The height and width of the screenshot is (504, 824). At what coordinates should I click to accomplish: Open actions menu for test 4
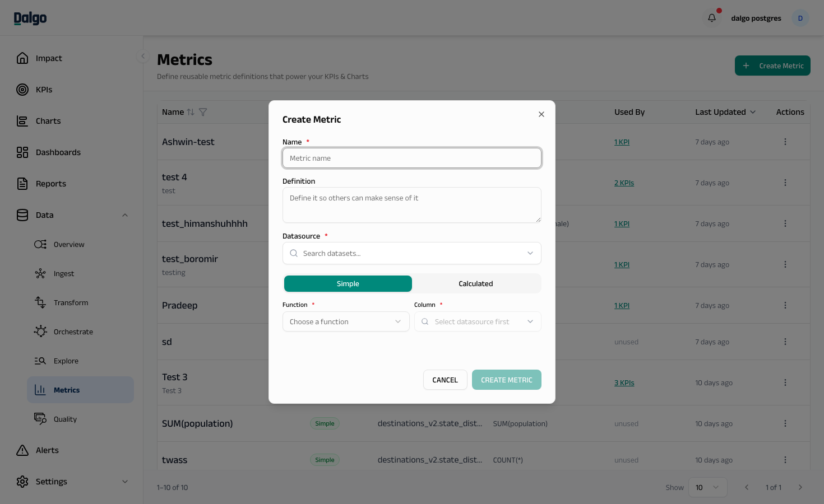(785, 183)
